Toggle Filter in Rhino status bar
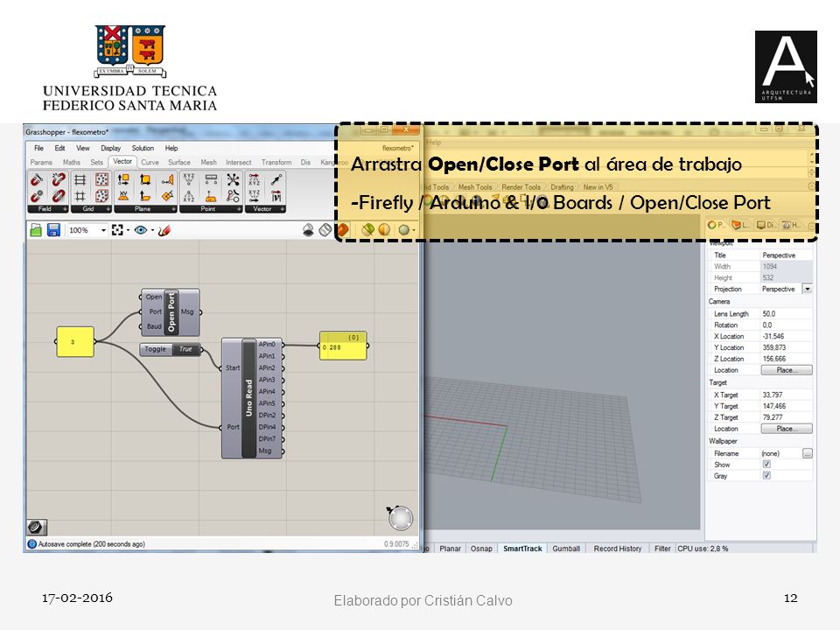 click(662, 549)
